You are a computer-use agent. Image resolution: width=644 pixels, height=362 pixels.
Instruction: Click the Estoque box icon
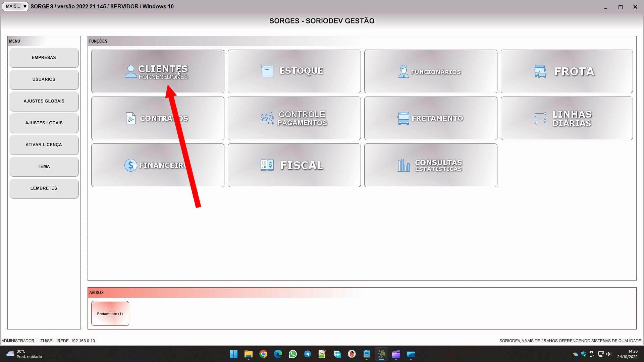(x=267, y=71)
